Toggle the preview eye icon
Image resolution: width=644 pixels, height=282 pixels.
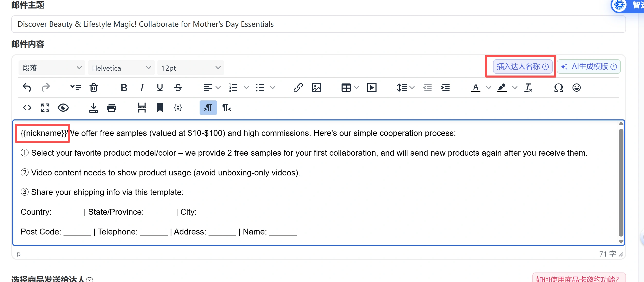63,108
